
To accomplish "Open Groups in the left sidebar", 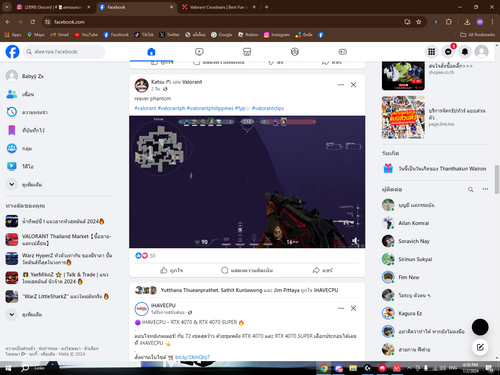I will pyautogui.click(x=59, y=148).
